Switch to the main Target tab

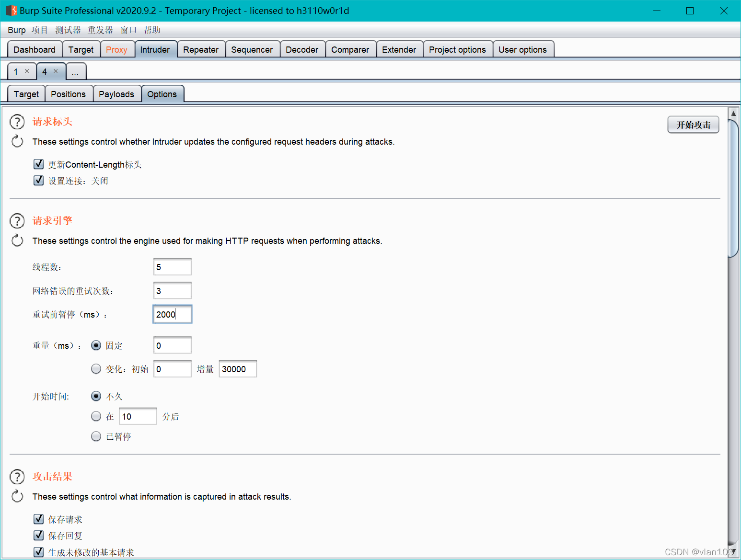[81, 49]
